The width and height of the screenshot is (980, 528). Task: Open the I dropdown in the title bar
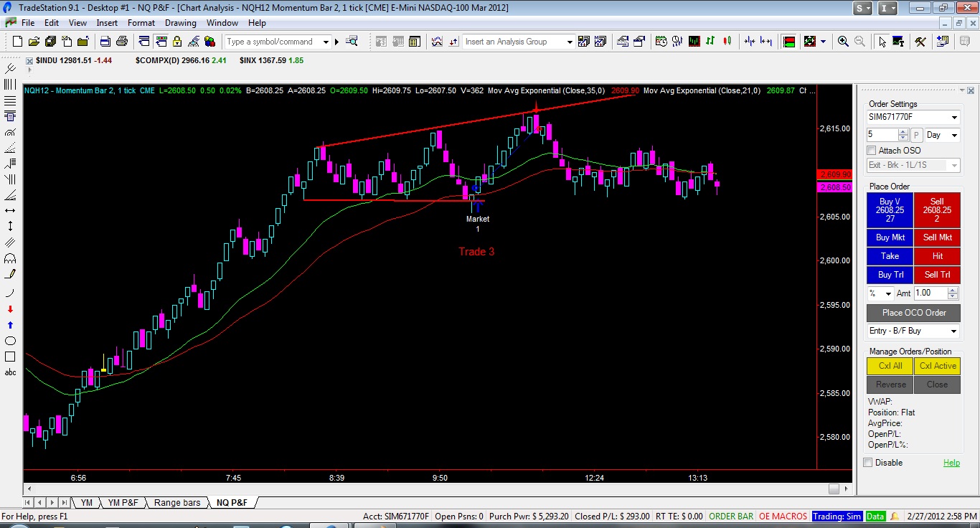[888, 8]
